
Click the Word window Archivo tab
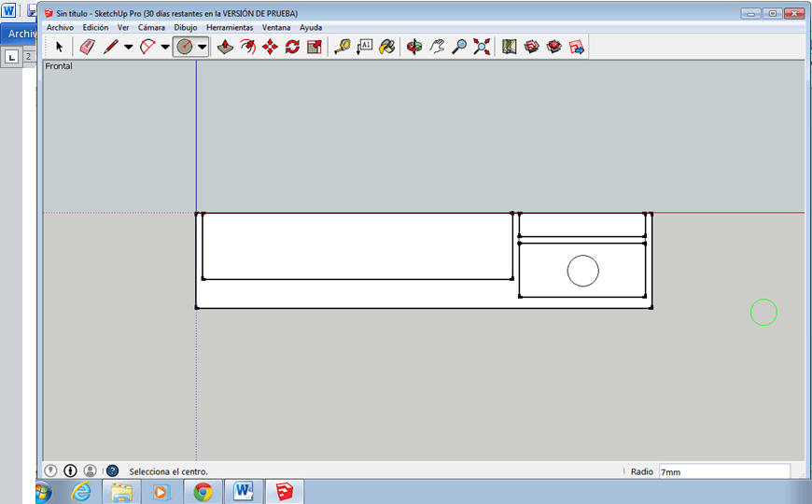(21, 34)
